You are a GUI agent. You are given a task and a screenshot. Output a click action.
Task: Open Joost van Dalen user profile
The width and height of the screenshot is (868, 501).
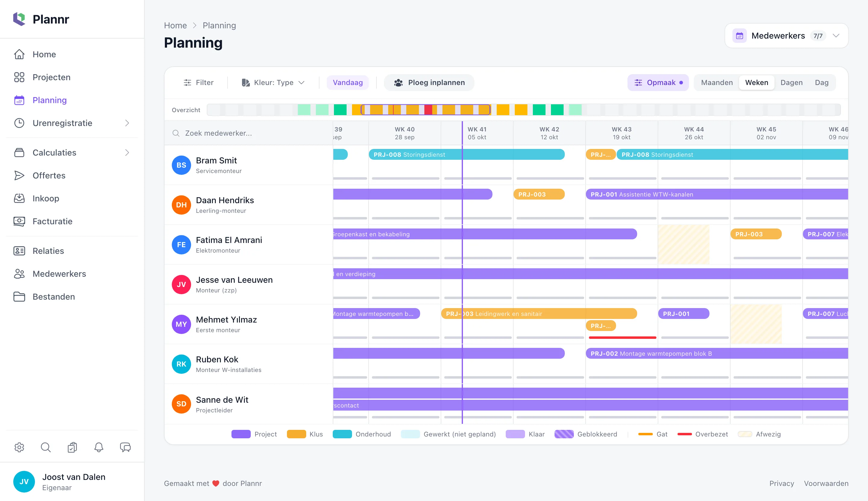pos(72,482)
